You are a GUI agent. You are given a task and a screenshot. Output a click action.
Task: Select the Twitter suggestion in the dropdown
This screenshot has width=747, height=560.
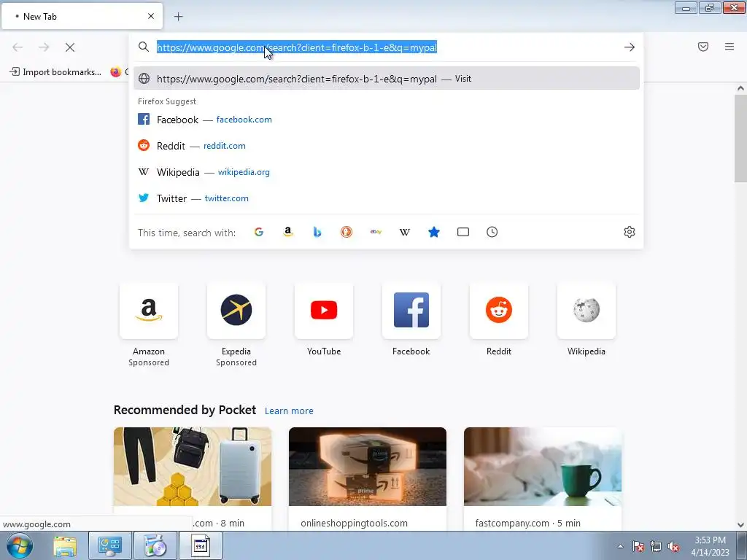tap(387, 198)
